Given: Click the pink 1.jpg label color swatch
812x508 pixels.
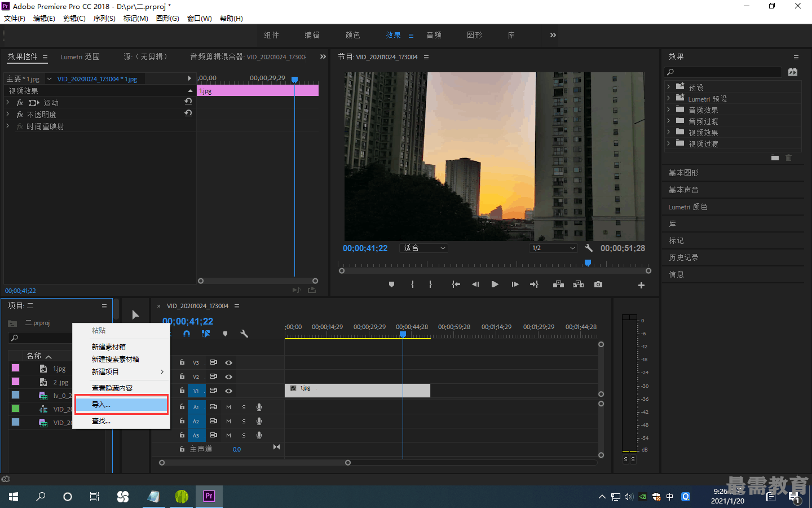Looking at the screenshot, I should coord(16,368).
